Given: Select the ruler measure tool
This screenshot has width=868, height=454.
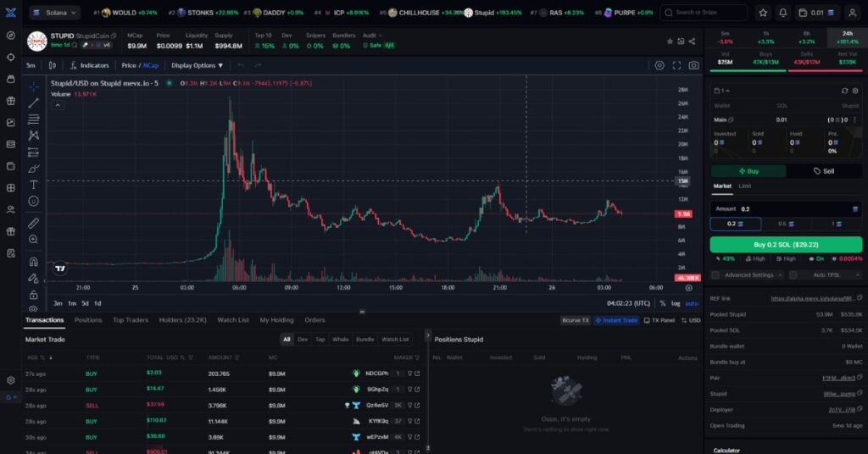Looking at the screenshot, I should pos(34,223).
